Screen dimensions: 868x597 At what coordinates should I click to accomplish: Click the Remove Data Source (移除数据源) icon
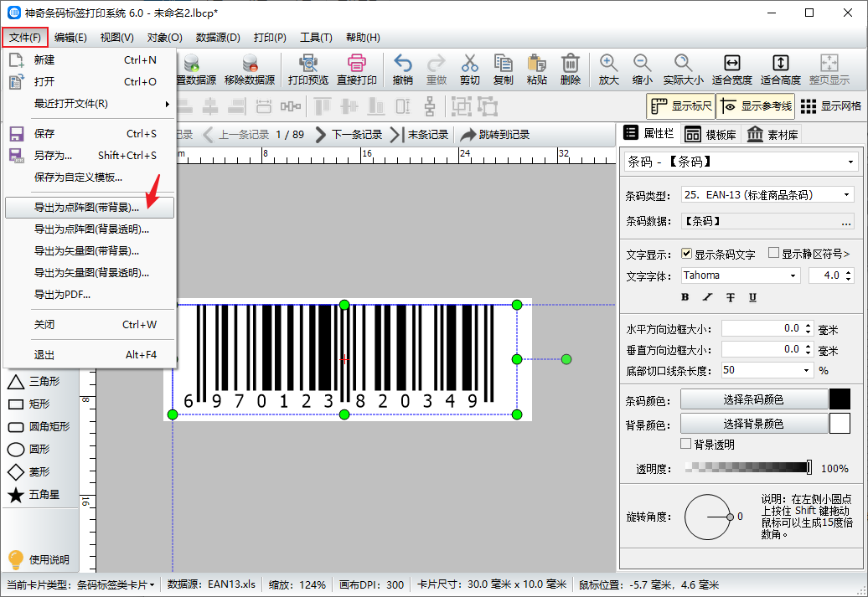tap(250, 69)
